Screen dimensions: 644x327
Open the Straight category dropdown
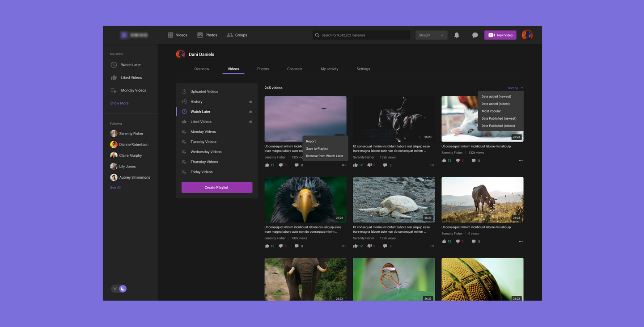pos(431,35)
